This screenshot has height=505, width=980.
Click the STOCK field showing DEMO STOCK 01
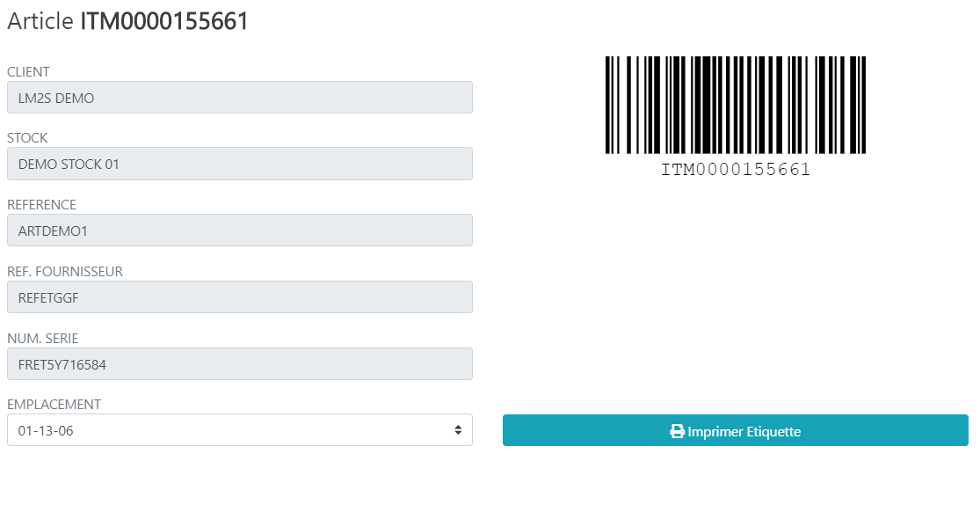(x=239, y=164)
